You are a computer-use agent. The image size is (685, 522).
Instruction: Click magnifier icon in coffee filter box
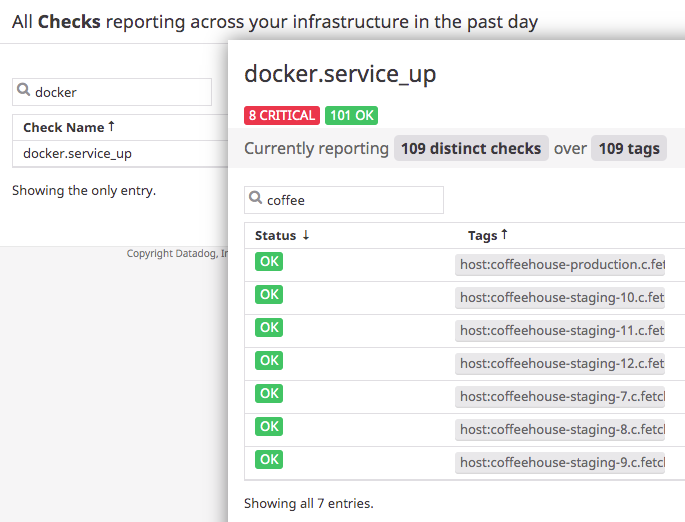click(x=256, y=200)
